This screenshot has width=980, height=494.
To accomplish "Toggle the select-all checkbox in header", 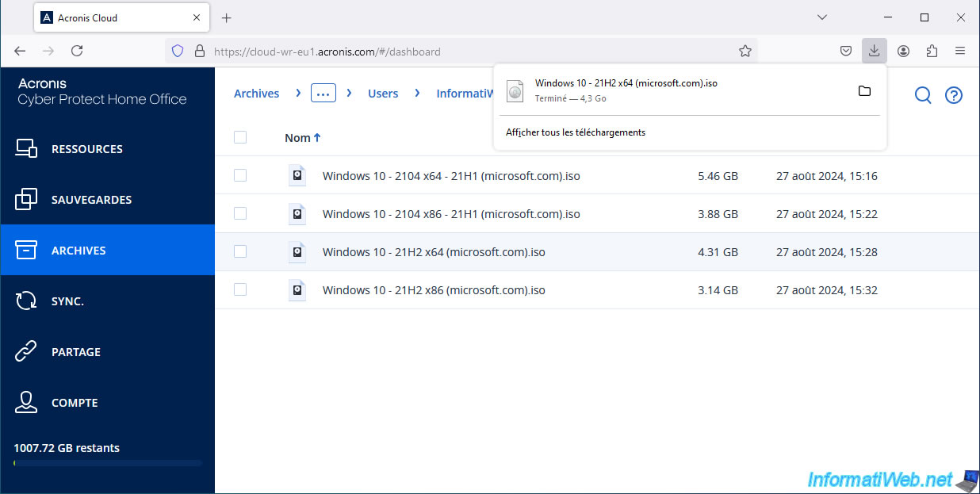I will pos(240,137).
